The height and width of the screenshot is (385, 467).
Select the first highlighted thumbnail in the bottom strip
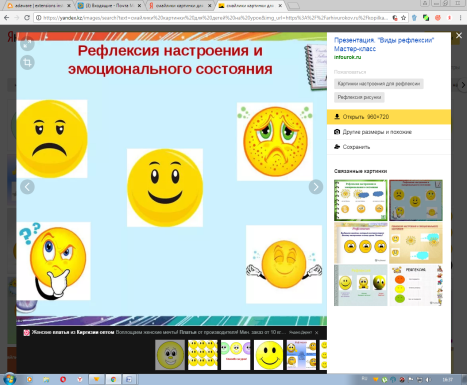pos(170,355)
